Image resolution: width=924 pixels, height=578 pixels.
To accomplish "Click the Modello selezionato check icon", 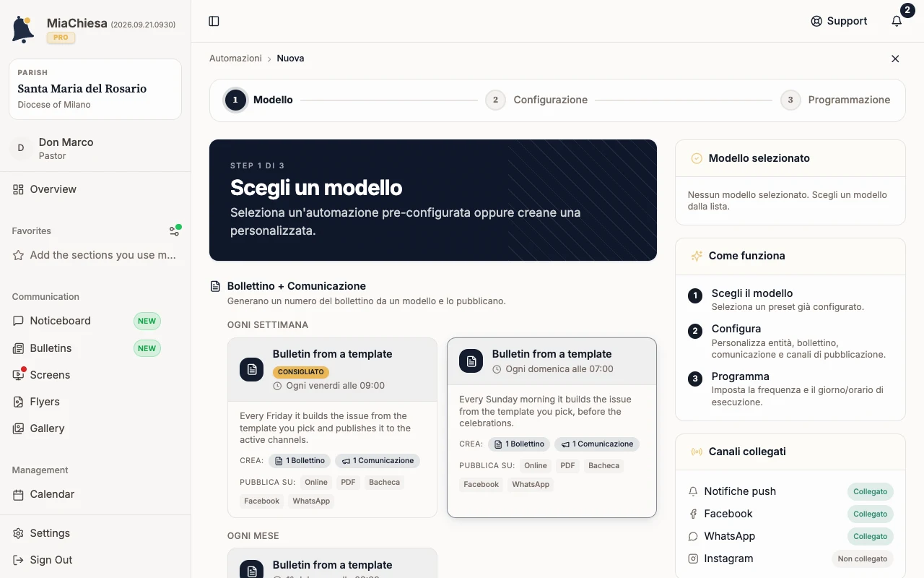I will (697, 158).
